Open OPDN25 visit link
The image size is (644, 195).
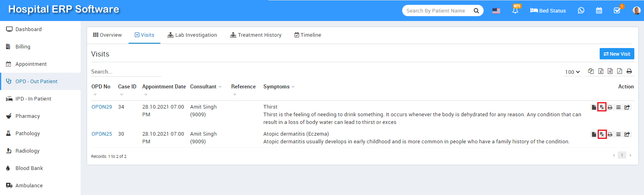point(102,134)
